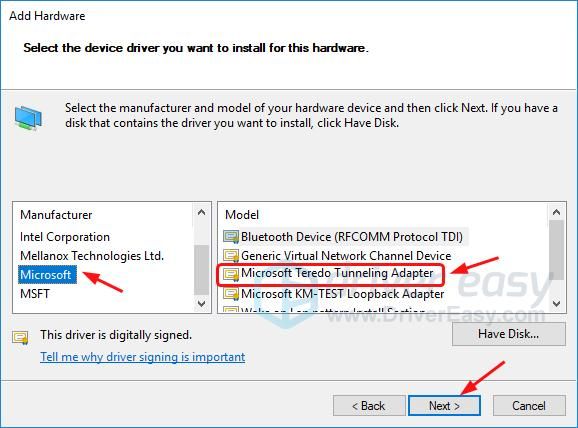Screen dimensions: 578x428
Task: Choose Microsoft KM-TEST Loopback Adapter model
Action: (x=342, y=294)
